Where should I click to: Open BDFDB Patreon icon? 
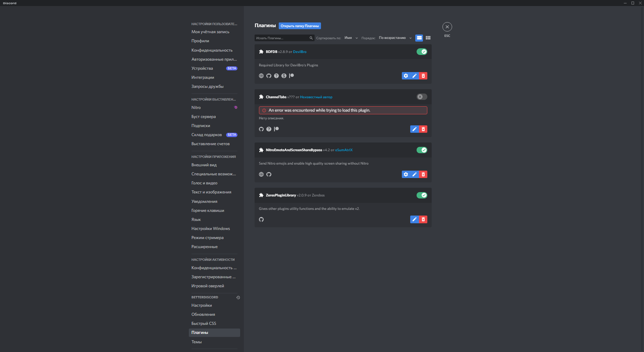pyautogui.click(x=291, y=76)
